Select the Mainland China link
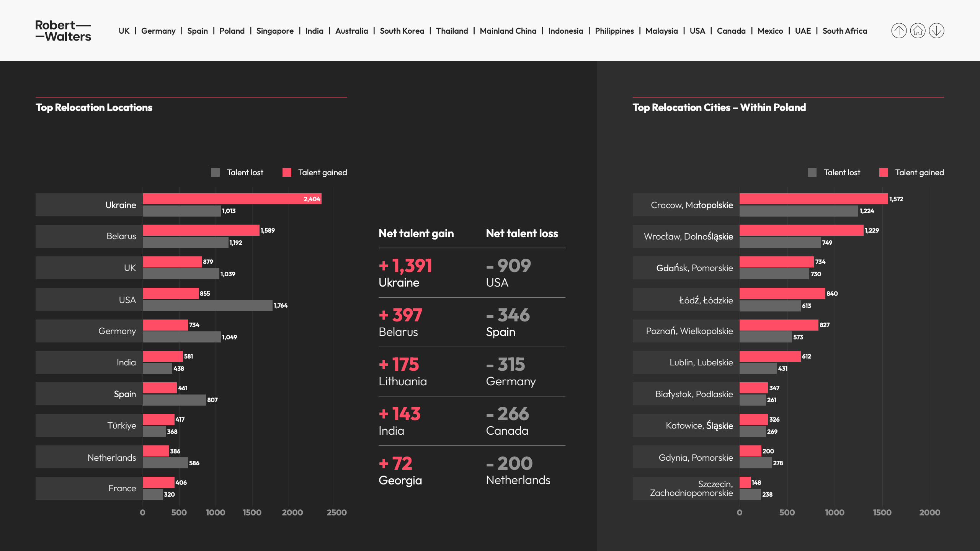 [508, 31]
